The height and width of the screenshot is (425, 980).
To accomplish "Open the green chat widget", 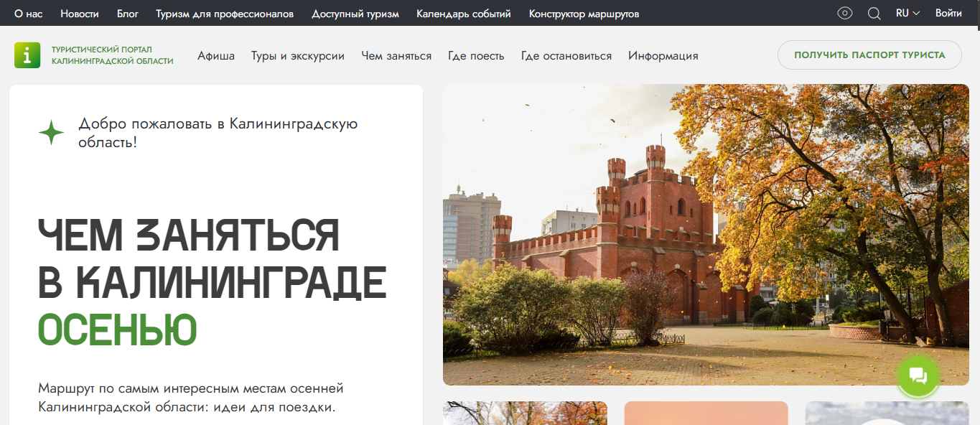I will (918, 375).
